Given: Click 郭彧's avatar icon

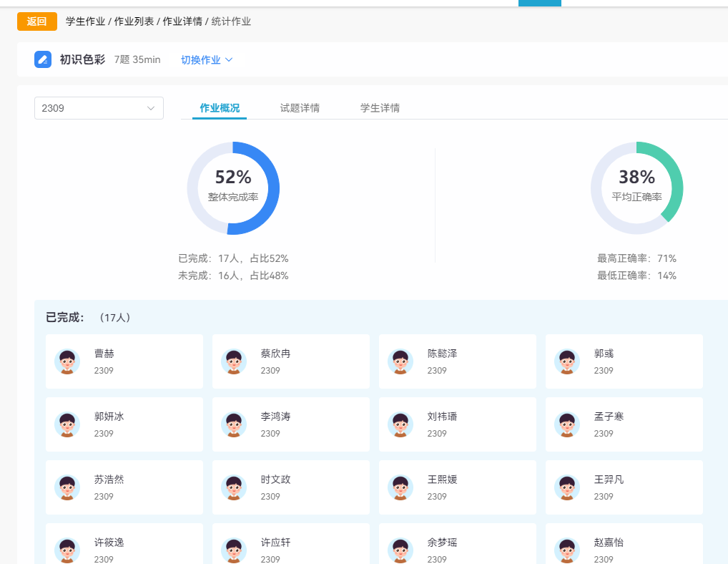Looking at the screenshot, I should (567, 361).
